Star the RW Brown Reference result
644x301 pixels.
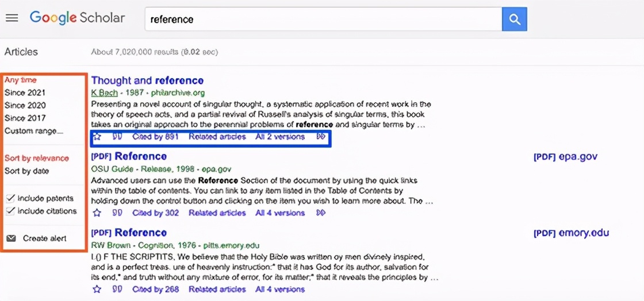[97, 289]
